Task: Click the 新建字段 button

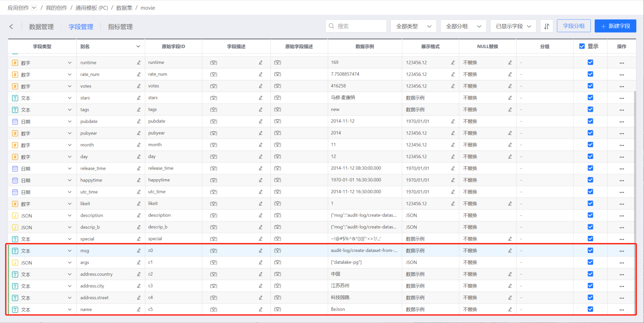Action: pos(615,26)
